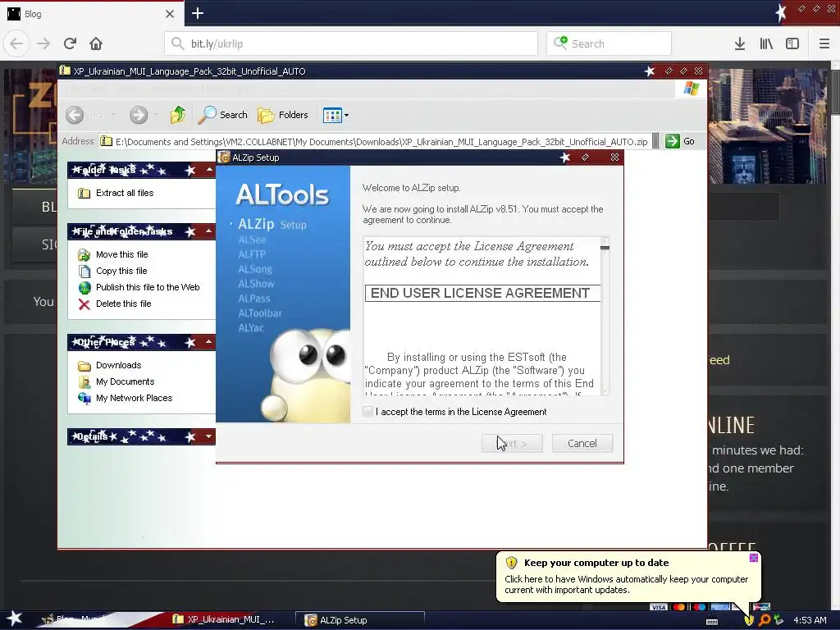
Task: Click the Windows update shield tray icon
Action: tap(749, 620)
